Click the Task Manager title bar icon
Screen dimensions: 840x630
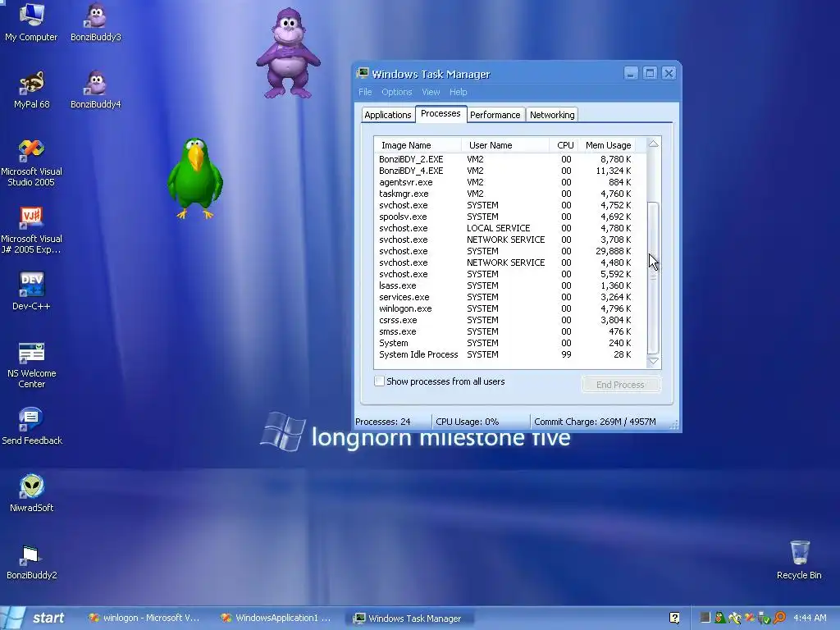pyautogui.click(x=363, y=73)
